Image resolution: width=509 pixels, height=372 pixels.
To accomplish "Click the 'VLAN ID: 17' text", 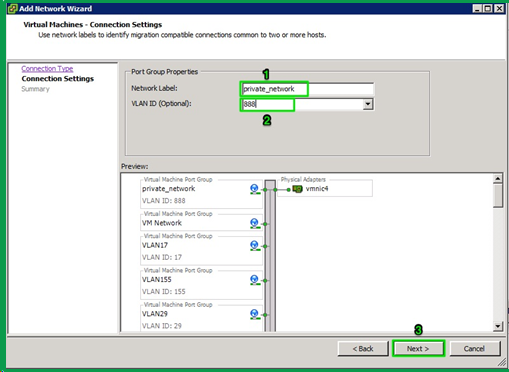I will (162, 257).
